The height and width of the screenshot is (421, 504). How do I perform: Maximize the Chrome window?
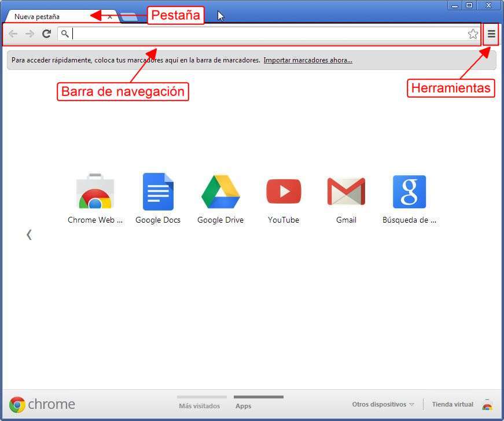click(x=469, y=5)
